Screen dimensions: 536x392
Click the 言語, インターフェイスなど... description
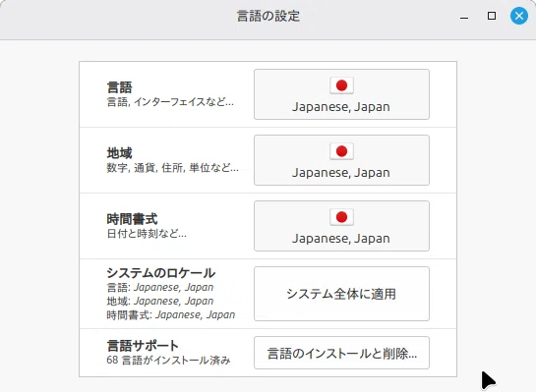pos(170,102)
